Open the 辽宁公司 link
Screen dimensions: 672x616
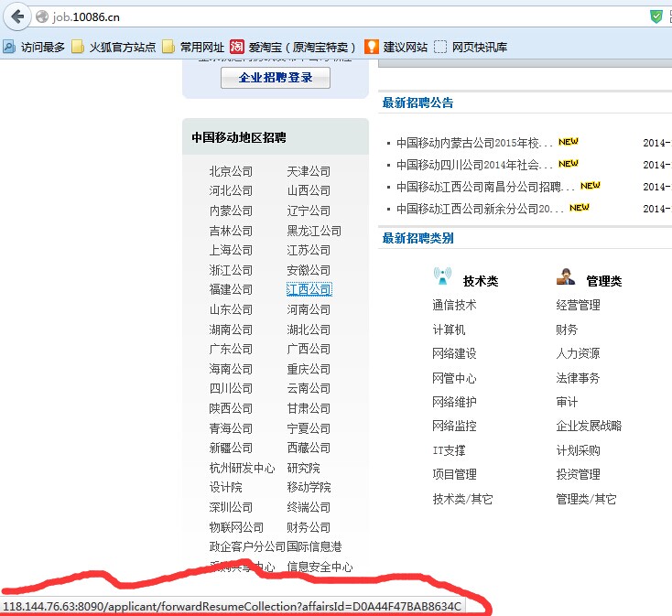(x=309, y=211)
